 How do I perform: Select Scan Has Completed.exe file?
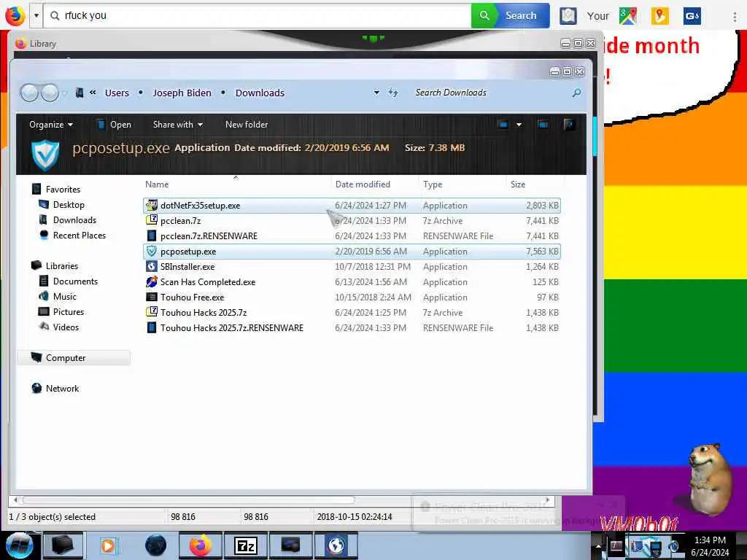click(x=352, y=282)
